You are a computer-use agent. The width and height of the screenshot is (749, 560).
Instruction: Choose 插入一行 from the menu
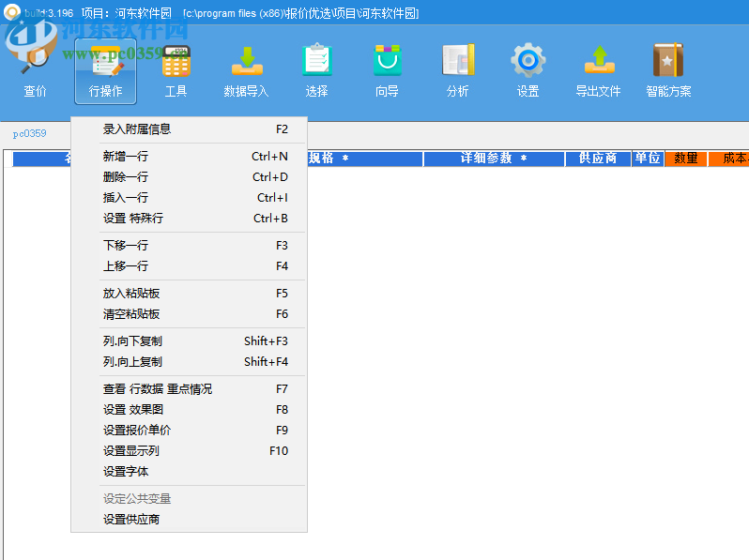[x=190, y=198]
